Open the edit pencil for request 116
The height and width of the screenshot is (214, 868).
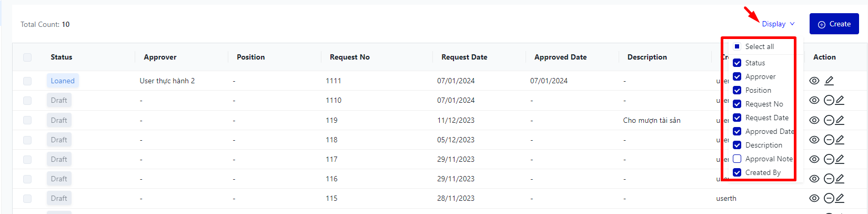pyautogui.click(x=840, y=179)
